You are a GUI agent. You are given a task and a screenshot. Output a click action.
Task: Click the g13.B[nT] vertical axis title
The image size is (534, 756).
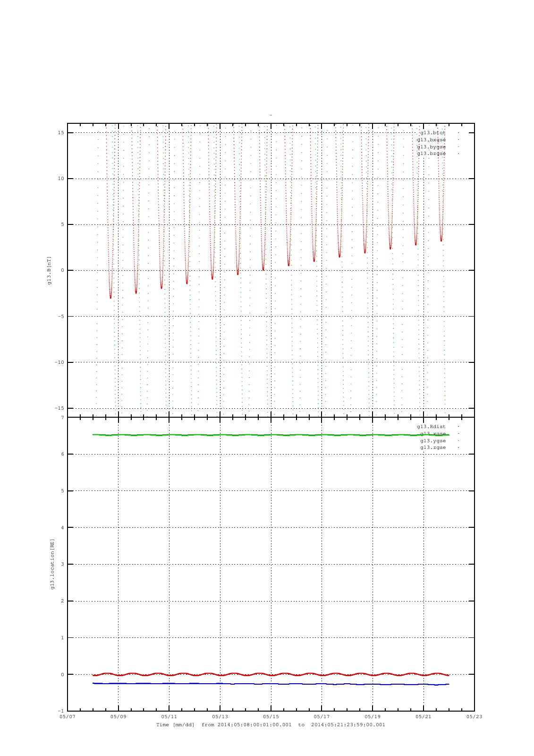pyautogui.click(x=49, y=270)
